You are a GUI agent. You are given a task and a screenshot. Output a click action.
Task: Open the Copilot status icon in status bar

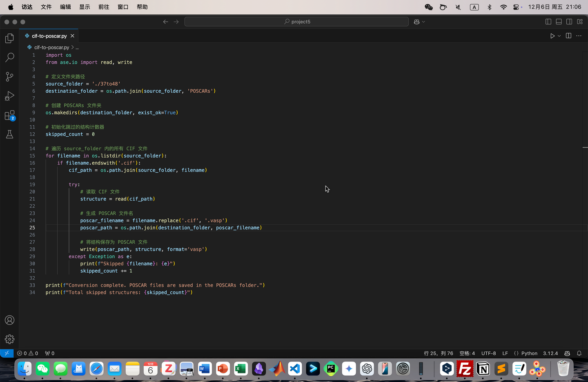(567, 353)
